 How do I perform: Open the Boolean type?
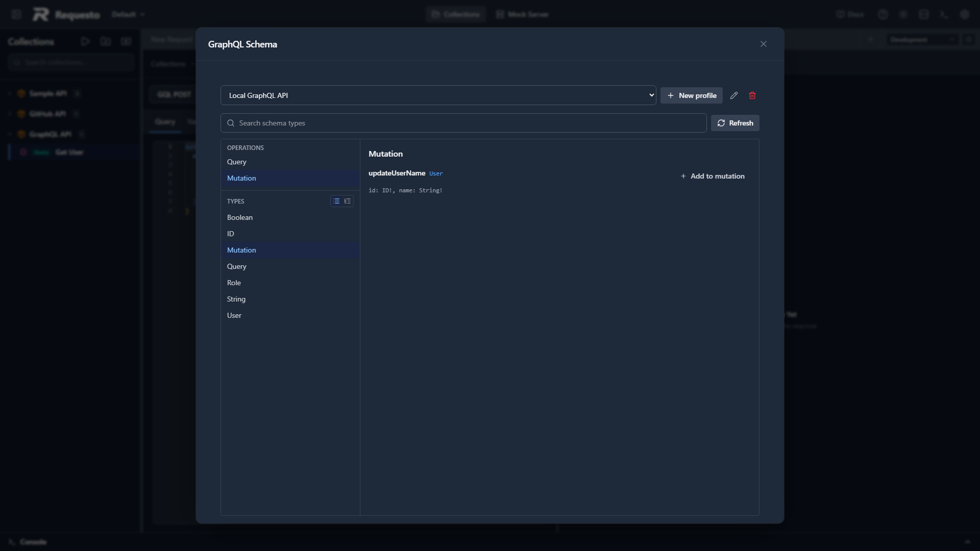(x=290, y=217)
